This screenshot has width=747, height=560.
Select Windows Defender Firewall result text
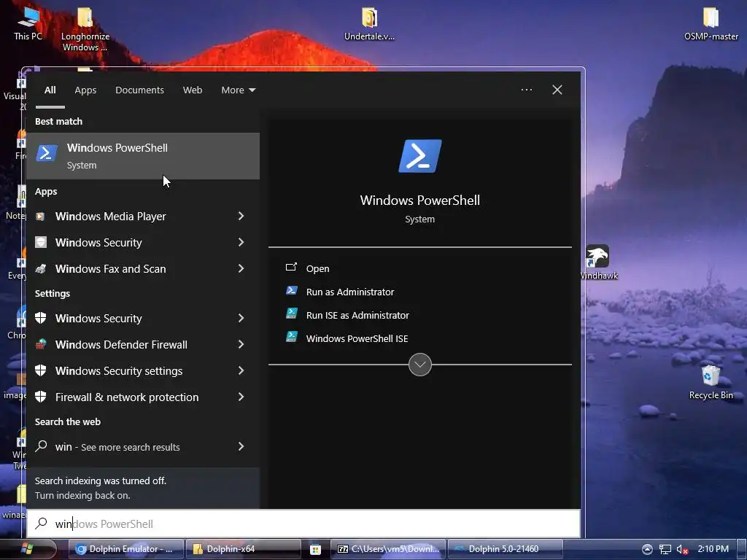(x=121, y=344)
